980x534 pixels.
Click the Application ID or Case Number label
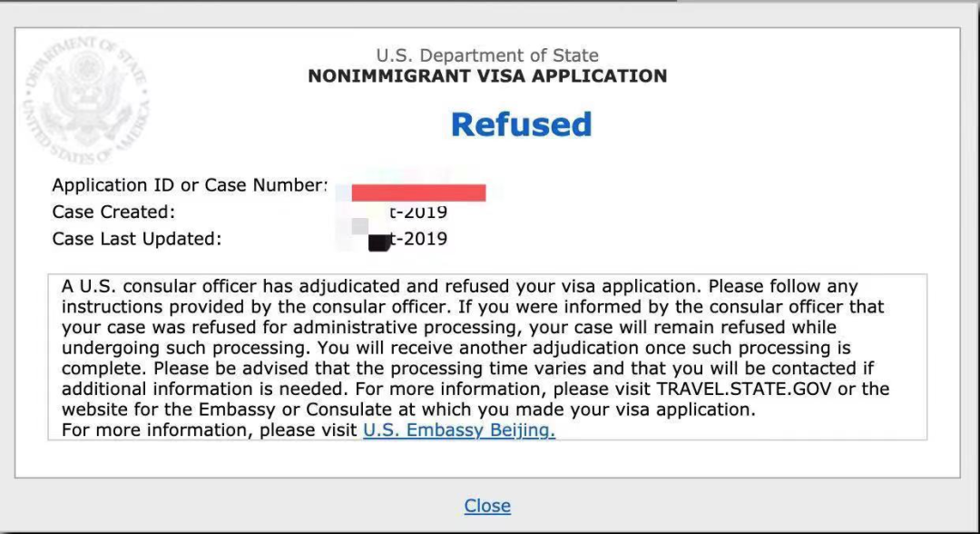pyautogui.click(x=190, y=185)
